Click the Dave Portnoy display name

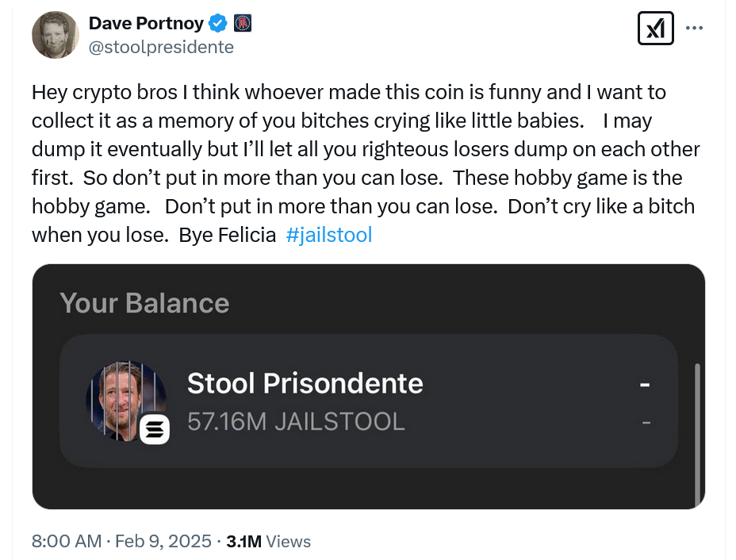[146, 24]
